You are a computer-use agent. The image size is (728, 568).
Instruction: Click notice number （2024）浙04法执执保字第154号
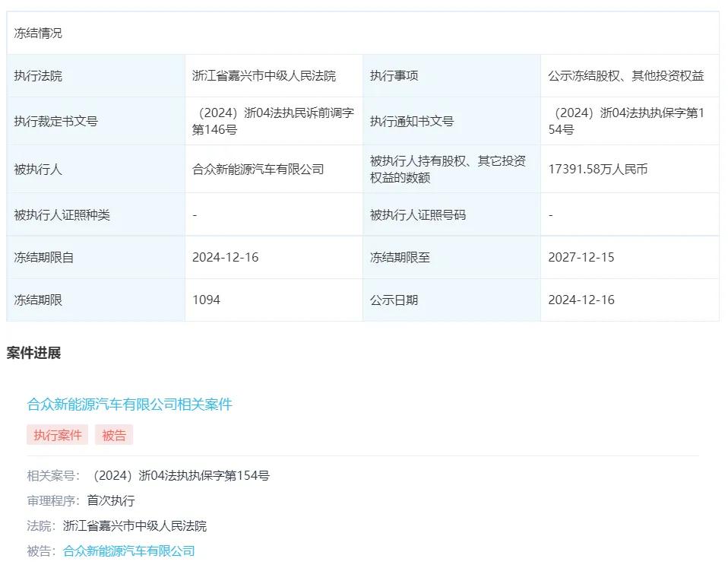tap(630, 120)
